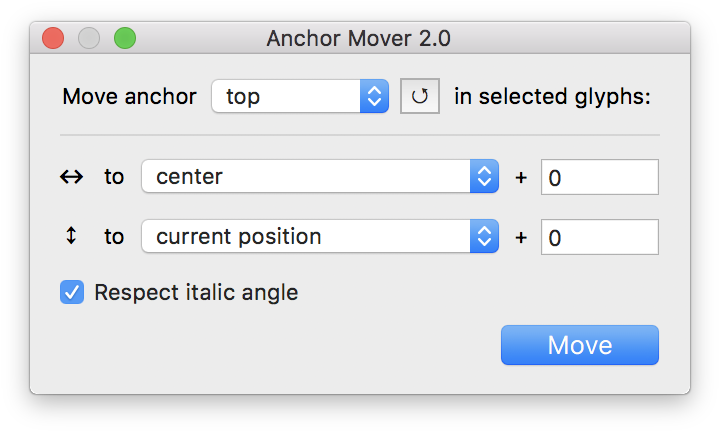Screen dimensions: 719x431
Task: Click the reload anchor names button
Action: (x=420, y=97)
